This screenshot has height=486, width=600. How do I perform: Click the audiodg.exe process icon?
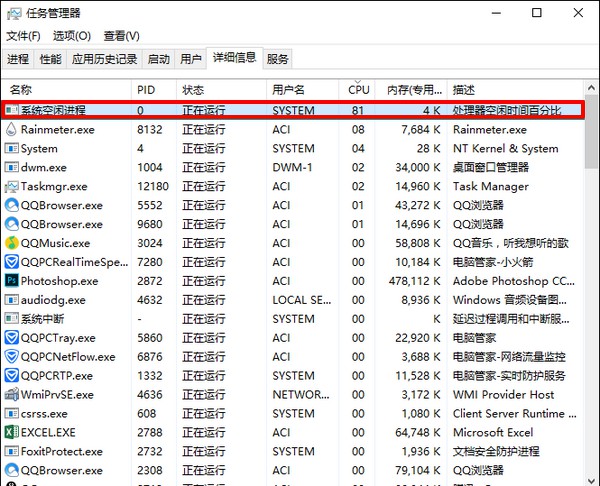pyautogui.click(x=11, y=300)
